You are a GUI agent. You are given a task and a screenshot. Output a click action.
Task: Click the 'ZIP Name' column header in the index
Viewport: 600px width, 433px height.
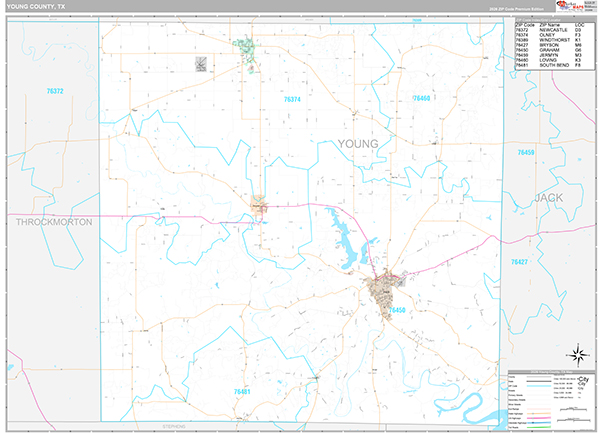click(549, 25)
